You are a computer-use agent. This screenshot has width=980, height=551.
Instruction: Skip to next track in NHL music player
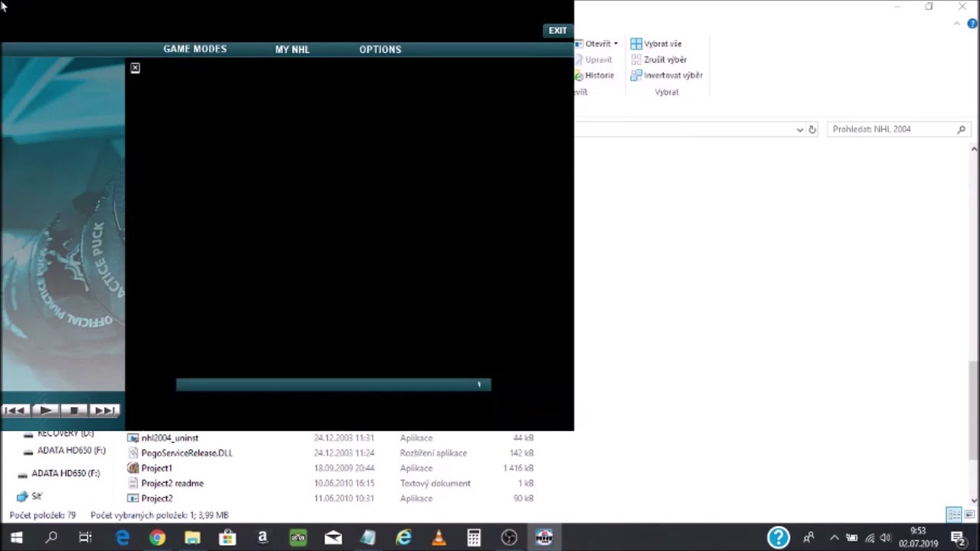[x=105, y=410]
